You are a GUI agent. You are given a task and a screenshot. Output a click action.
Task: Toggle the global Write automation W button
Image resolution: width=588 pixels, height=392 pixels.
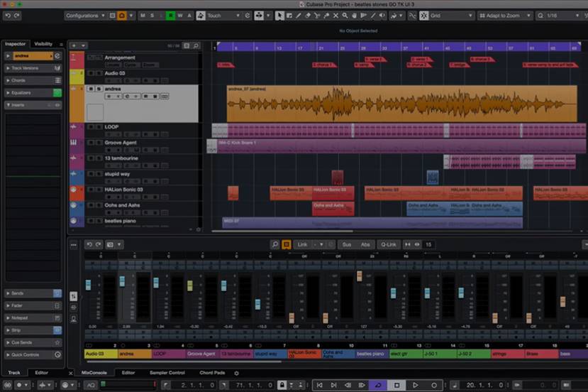tap(180, 16)
